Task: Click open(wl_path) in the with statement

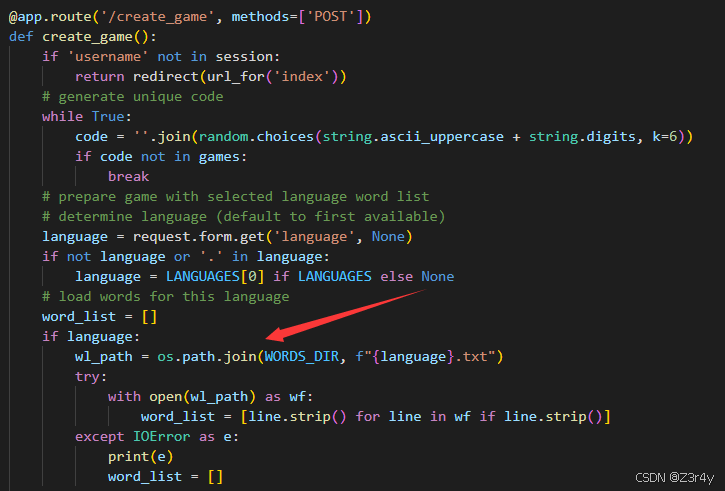Action: 203,396
